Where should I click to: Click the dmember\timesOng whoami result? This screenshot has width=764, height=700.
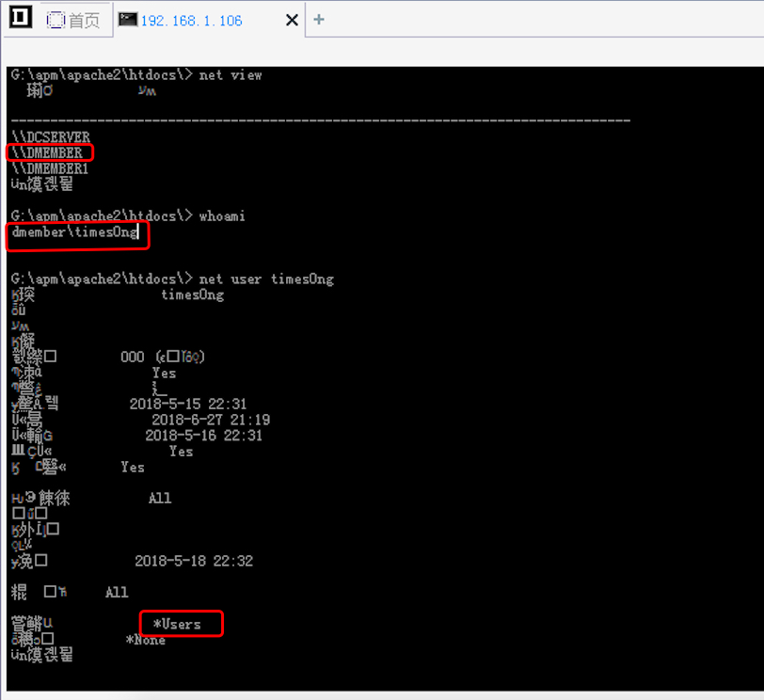point(74,231)
